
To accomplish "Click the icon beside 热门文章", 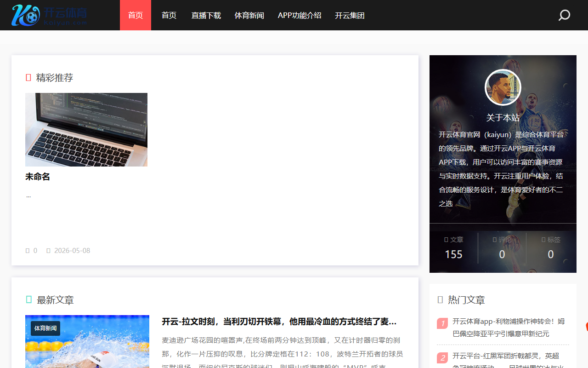I will tap(440, 299).
